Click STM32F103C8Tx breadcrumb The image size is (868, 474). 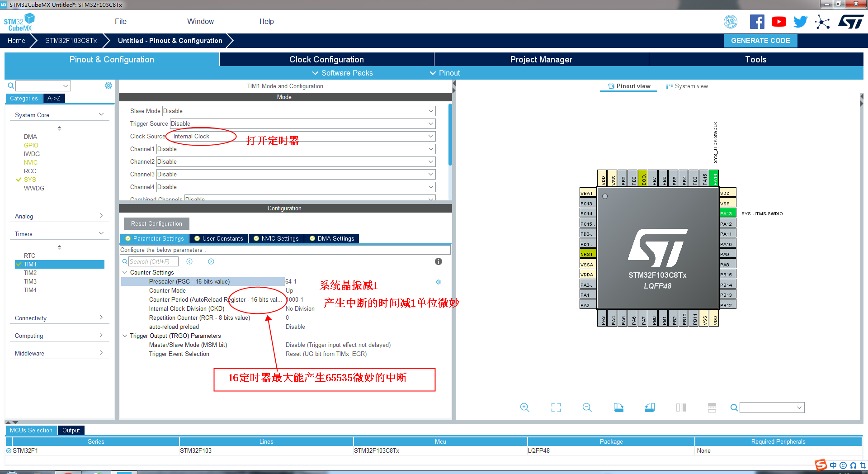pyautogui.click(x=71, y=40)
